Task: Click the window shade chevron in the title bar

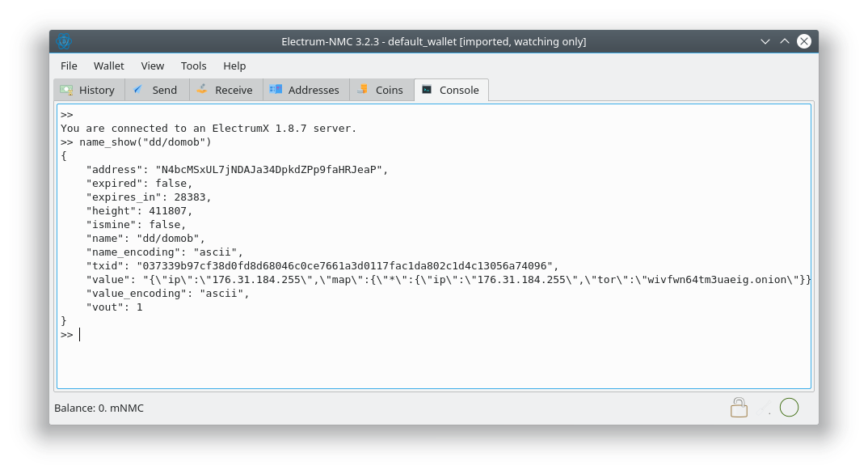Action: 765,40
